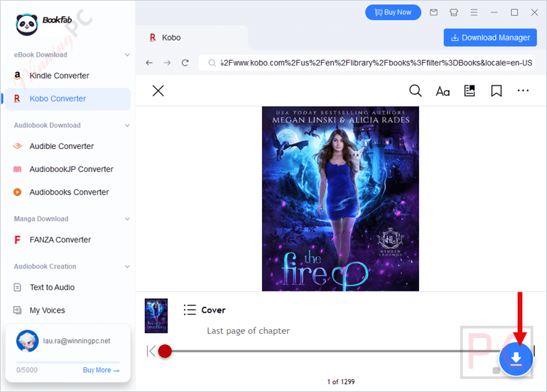The width and height of the screenshot is (547, 392).
Task: Click the '1 of 1299' page indicator
Action: click(341, 382)
